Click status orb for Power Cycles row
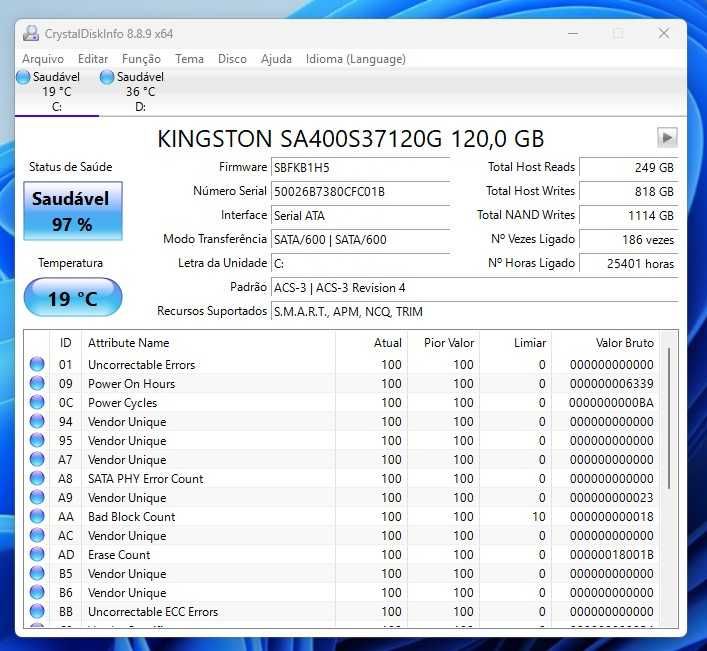 coord(37,402)
